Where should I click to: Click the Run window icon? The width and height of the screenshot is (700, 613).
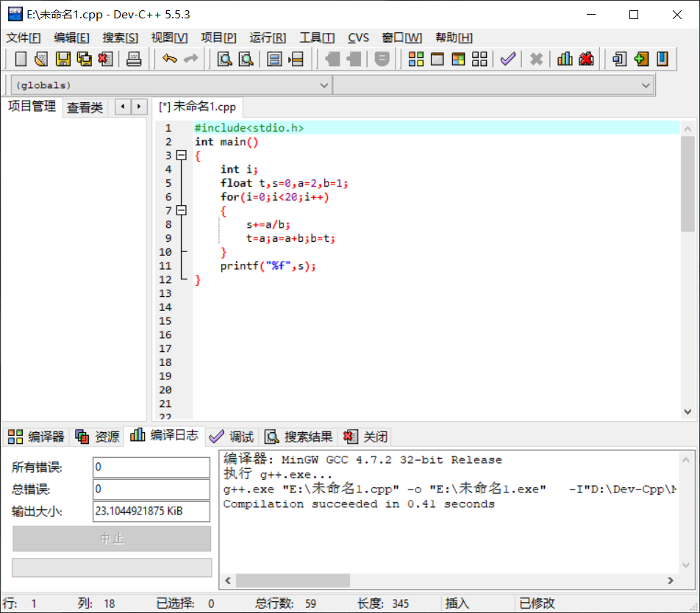(x=437, y=59)
